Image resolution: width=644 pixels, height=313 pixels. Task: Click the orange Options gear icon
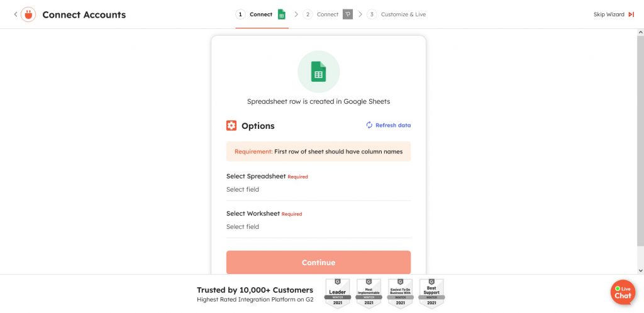click(231, 126)
